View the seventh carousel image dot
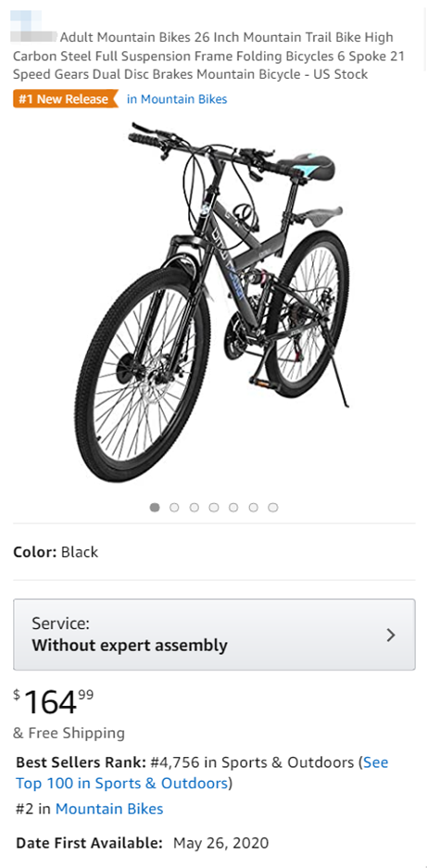Screen dimensions: 427x868 (x=273, y=507)
